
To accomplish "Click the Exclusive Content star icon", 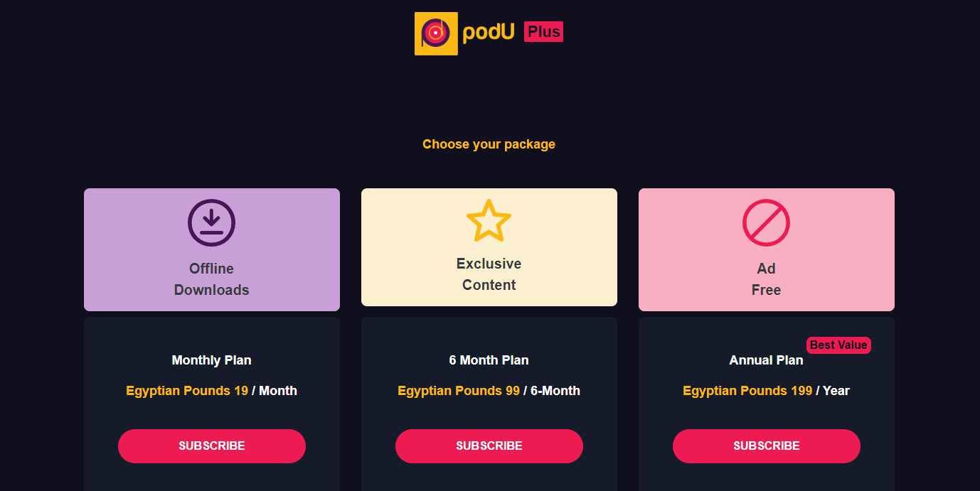I will pyautogui.click(x=489, y=221).
